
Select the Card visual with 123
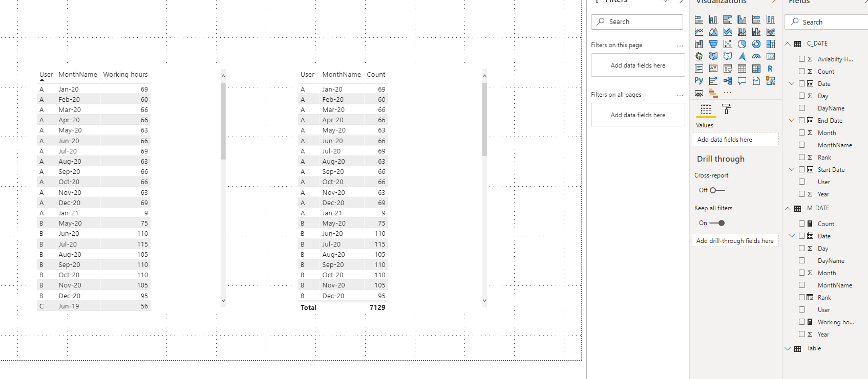coord(771,56)
